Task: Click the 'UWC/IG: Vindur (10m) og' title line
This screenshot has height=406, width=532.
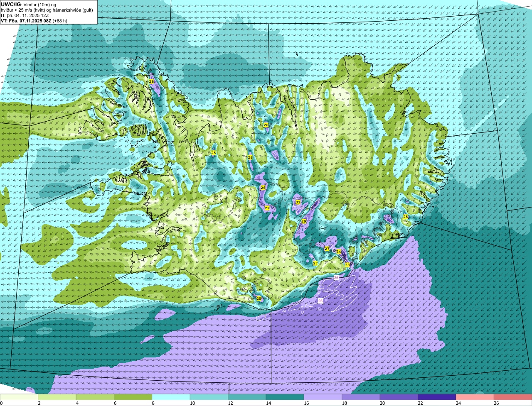Action: point(29,5)
